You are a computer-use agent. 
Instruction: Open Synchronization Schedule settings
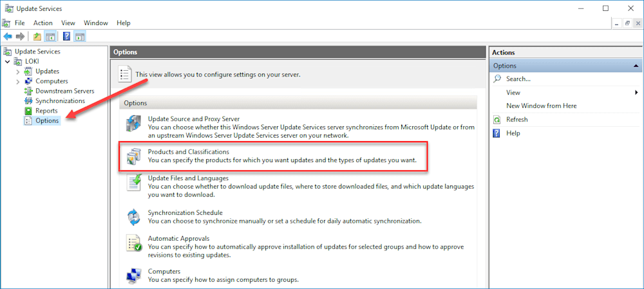(x=185, y=212)
